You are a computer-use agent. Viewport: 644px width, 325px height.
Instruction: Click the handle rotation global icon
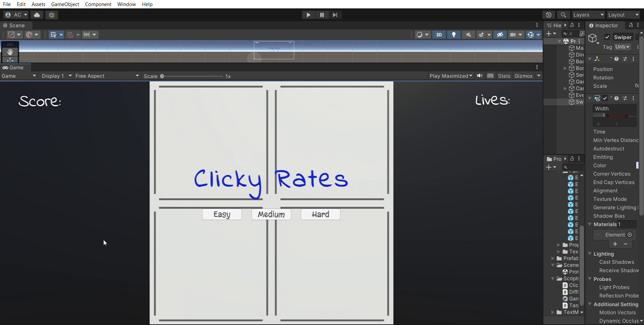tap(33, 35)
